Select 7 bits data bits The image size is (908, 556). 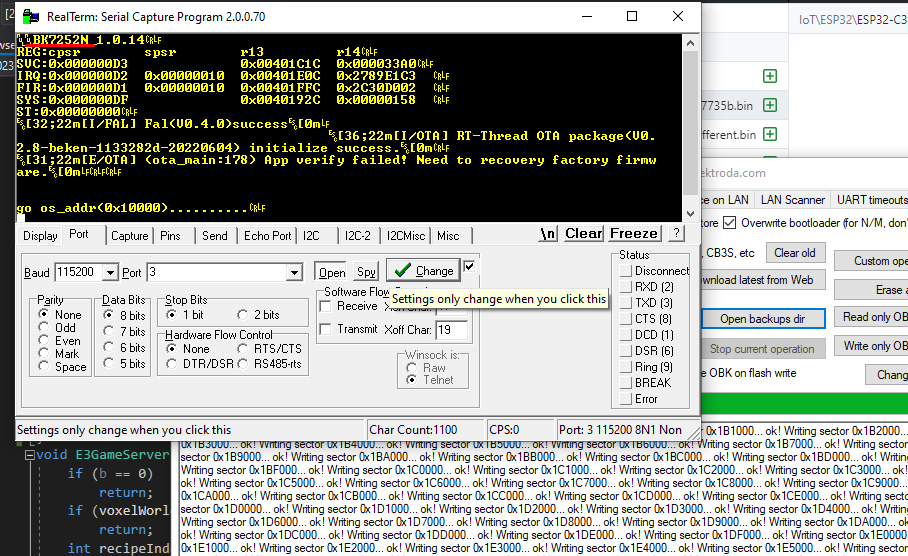click(x=108, y=331)
